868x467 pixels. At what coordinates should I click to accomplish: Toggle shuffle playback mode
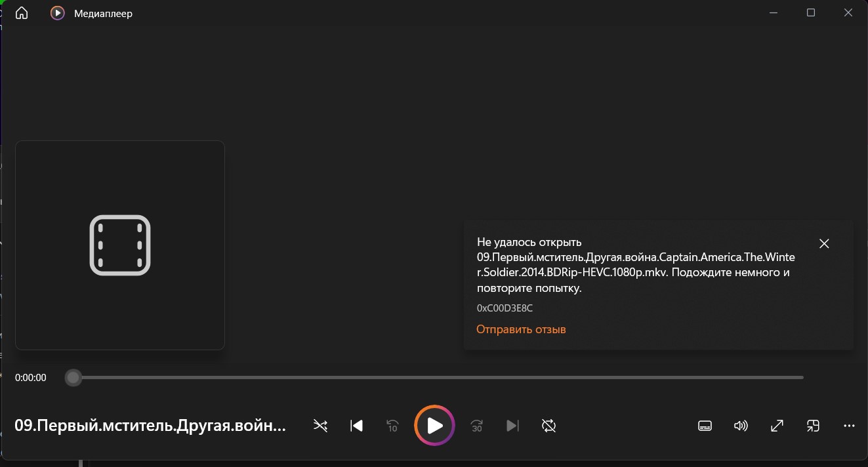(x=320, y=426)
